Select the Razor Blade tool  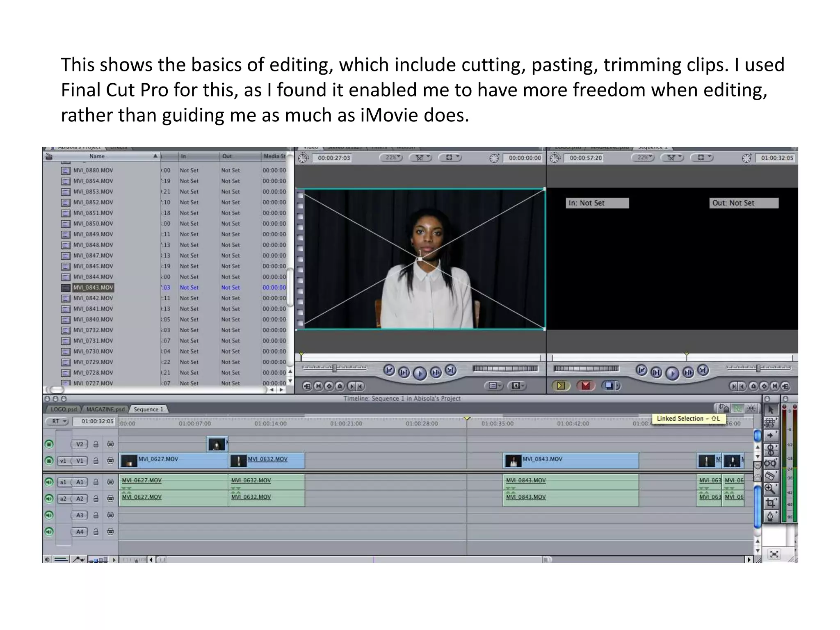pyautogui.click(x=770, y=476)
